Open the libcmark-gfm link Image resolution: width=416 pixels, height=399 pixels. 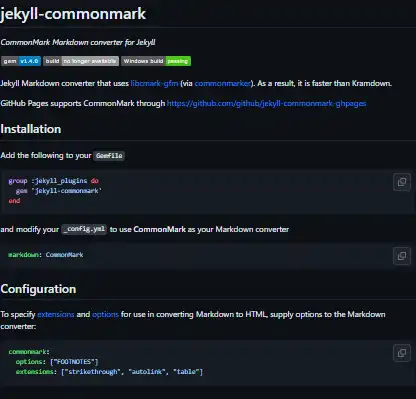[154, 83]
